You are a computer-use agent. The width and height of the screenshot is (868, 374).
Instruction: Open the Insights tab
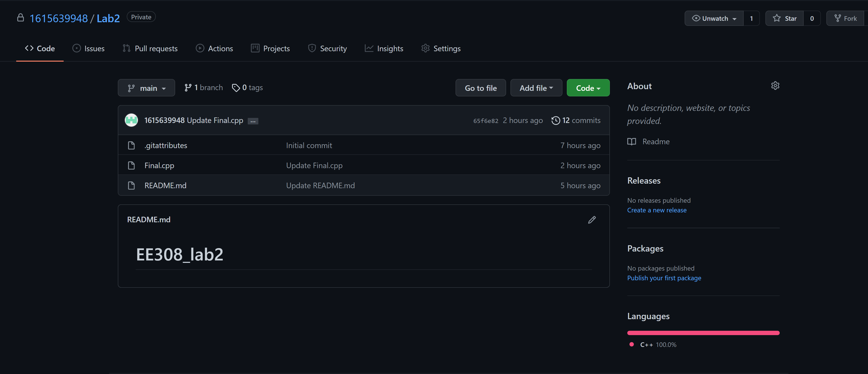pos(384,49)
